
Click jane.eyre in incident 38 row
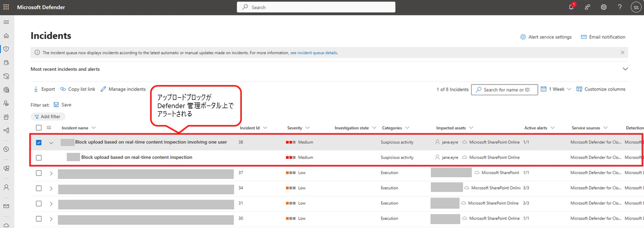(x=450, y=142)
